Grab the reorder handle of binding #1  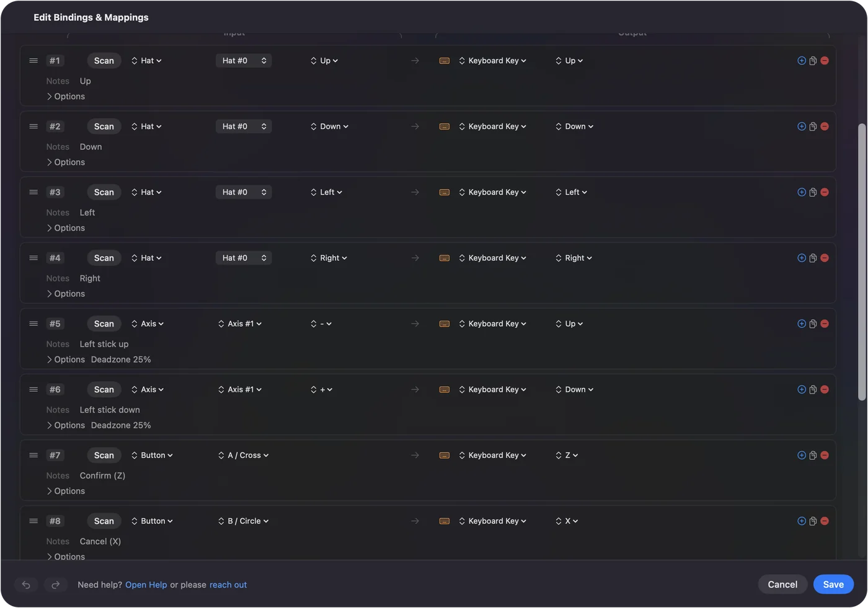coord(33,61)
